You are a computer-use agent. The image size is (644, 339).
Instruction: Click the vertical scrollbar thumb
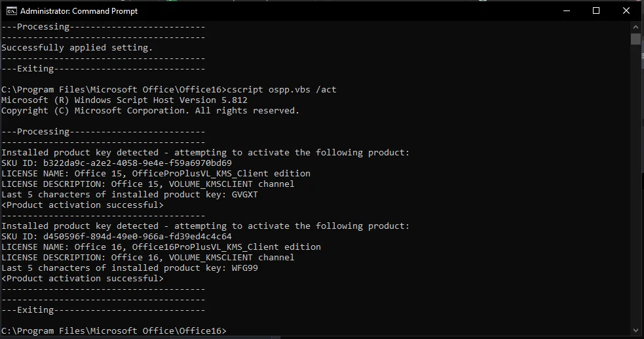(635, 39)
